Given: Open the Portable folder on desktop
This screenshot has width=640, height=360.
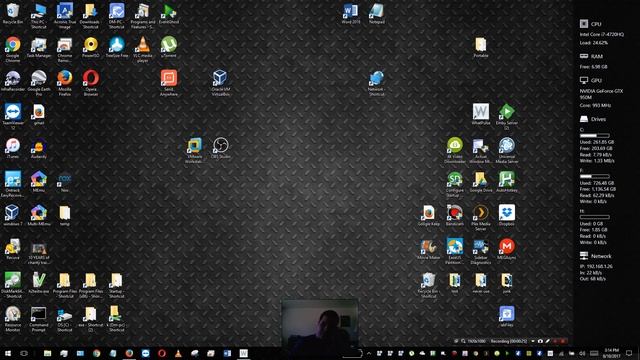Looking at the screenshot, I should tap(481, 47).
